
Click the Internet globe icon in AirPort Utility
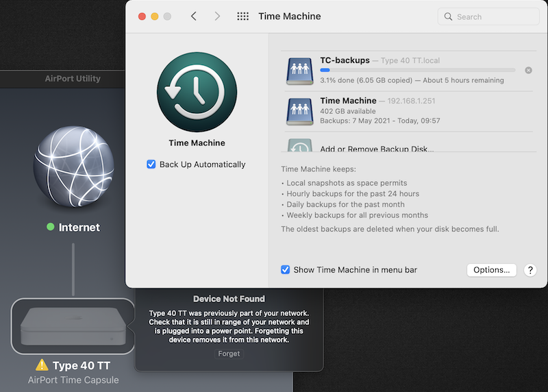[74, 167]
